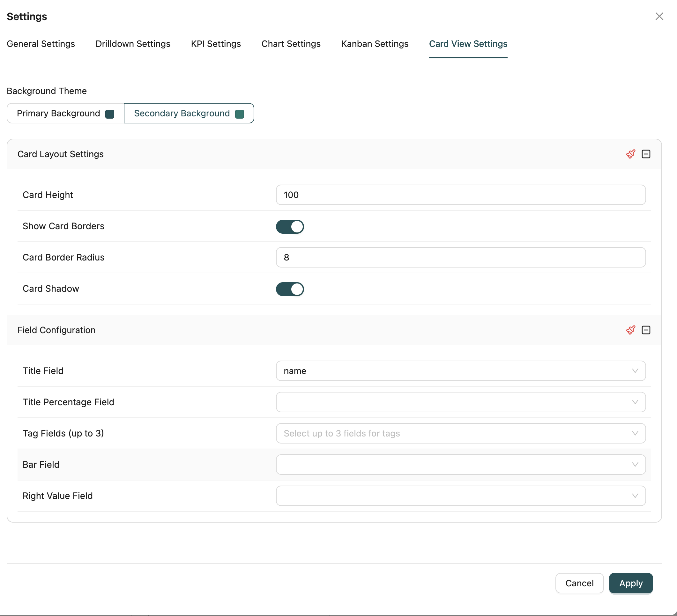
Task: Click the Cancel button
Action: [579, 583]
